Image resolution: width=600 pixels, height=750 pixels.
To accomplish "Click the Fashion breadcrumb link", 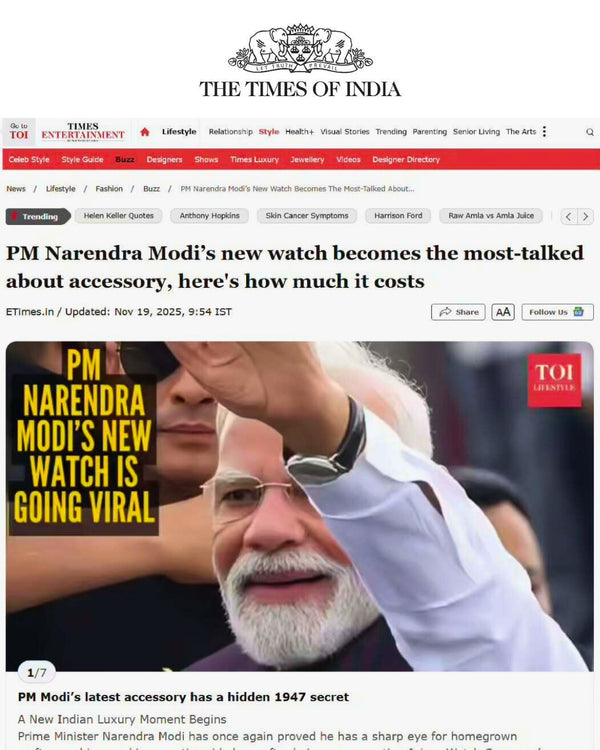I will (x=109, y=189).
